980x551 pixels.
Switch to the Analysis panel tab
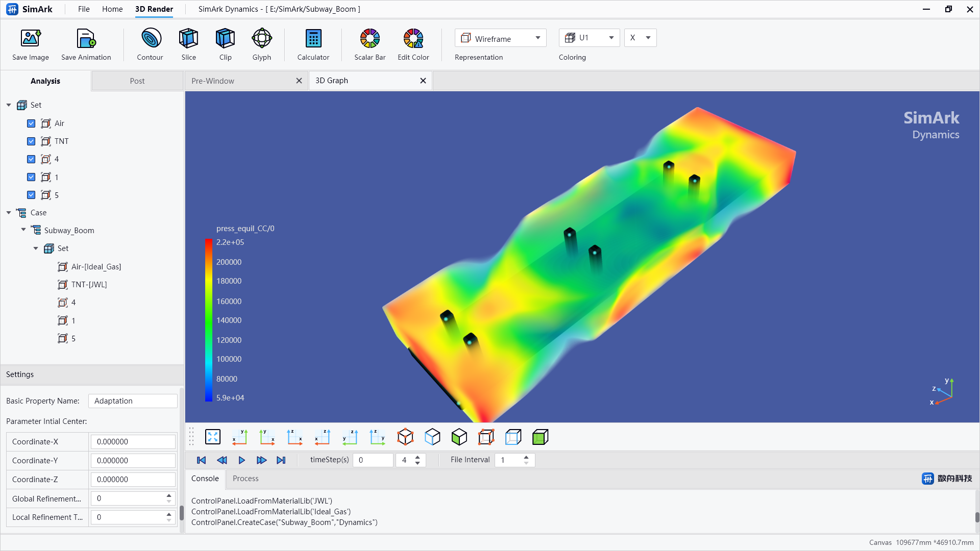[45, 81]
